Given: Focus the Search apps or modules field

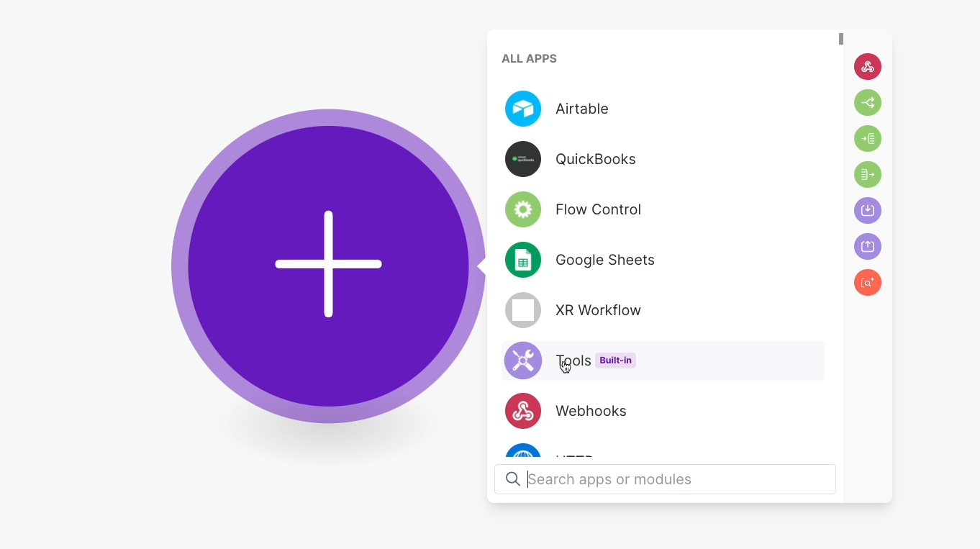Looking at the screenshot, I should (x=665, y=479).
